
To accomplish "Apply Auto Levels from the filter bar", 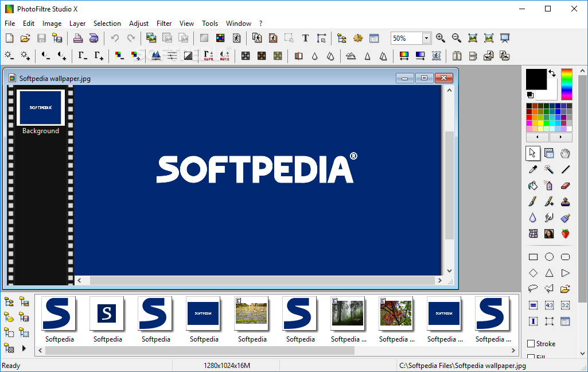I will [208, 56].
